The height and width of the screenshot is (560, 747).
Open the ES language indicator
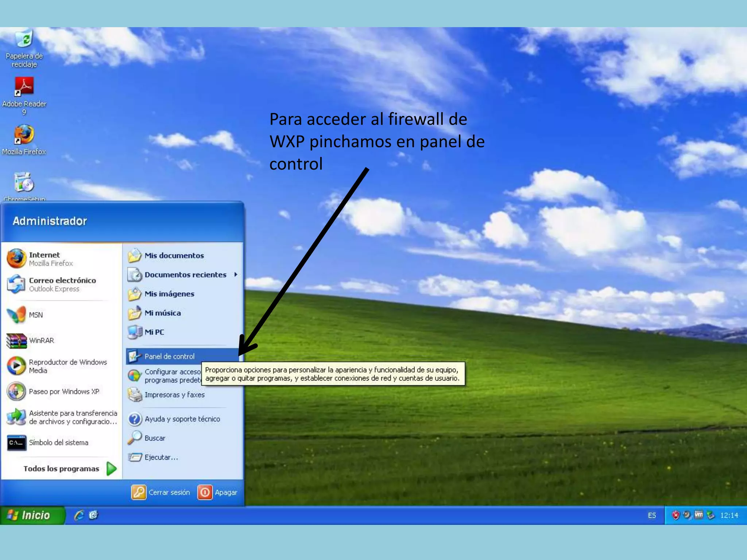click(652, 515)
